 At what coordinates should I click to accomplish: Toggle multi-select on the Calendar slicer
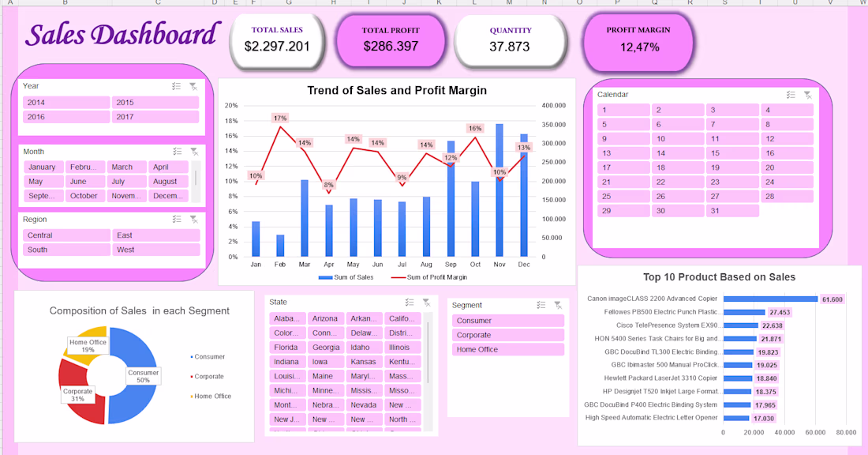point(791,95)
